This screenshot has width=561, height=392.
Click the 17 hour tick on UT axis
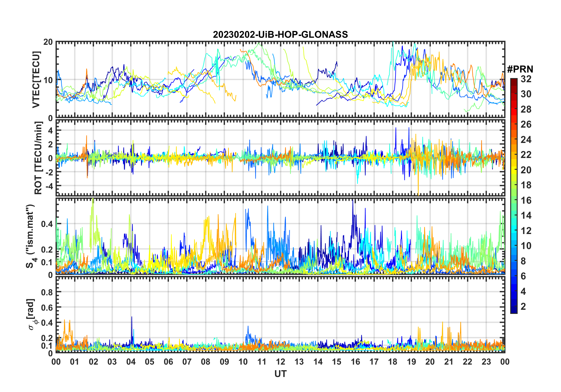point(374,362)
